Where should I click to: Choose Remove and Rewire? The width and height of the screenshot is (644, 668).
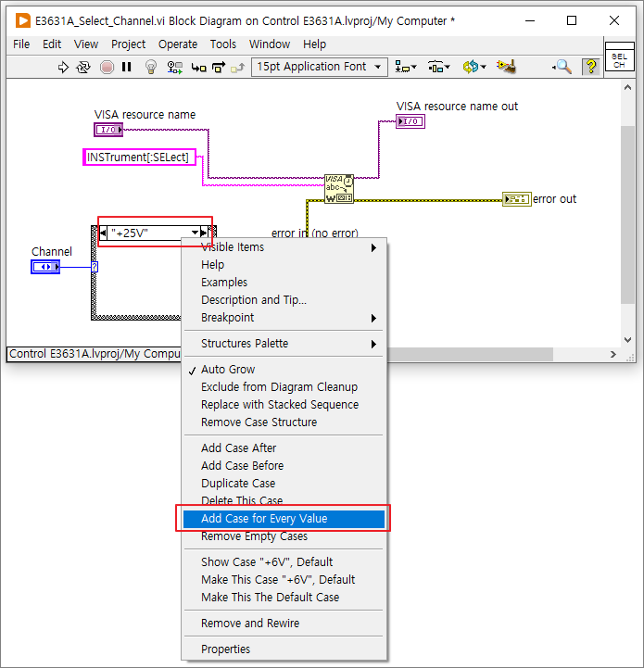tap(284, 624)
